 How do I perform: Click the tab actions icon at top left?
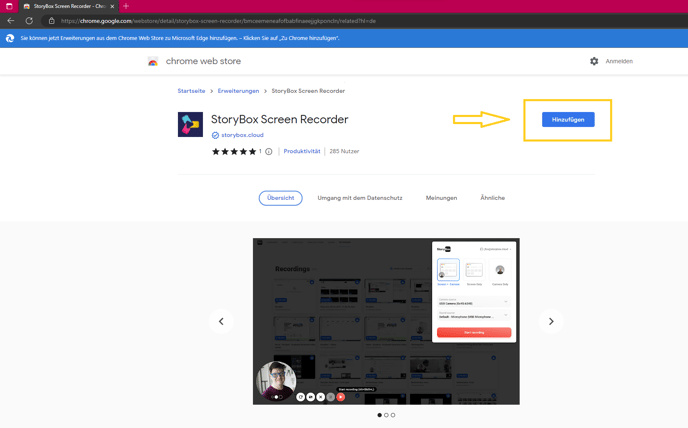click(x=9, y=6)
